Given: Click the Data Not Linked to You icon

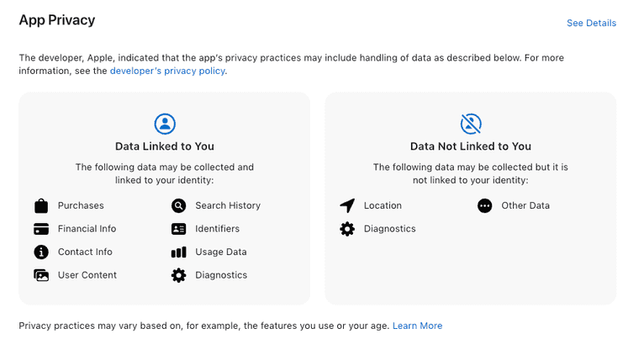Looking at the screenshot, I should point(471,124).
